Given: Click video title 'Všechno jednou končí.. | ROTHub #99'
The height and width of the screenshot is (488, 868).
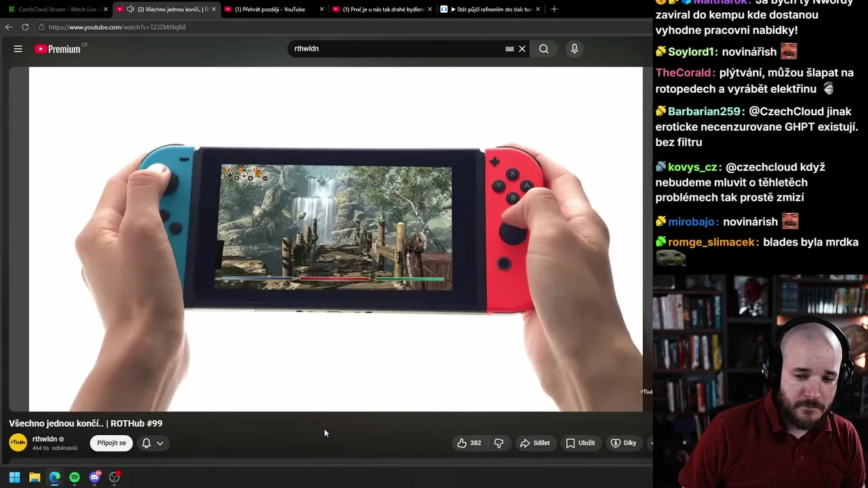Looking at the screenshot, I should pos(85,424).
